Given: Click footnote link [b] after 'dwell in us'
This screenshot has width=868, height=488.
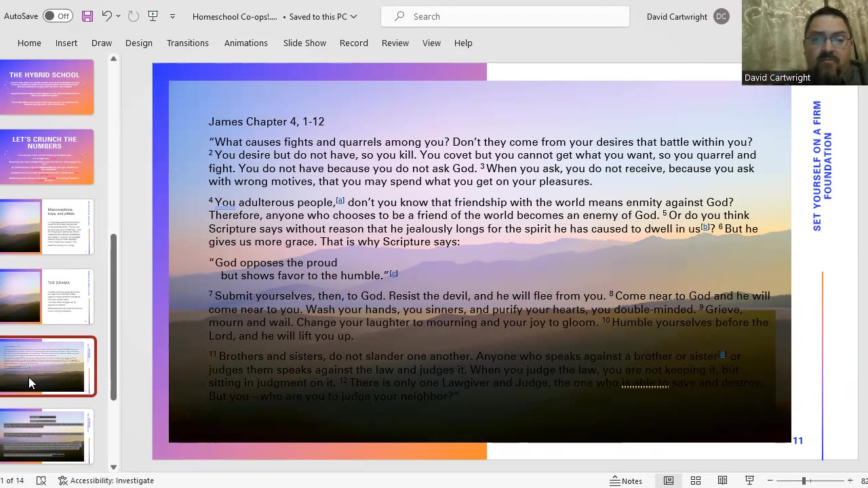Looking at the screenshot, I should [x=705, y=227].
